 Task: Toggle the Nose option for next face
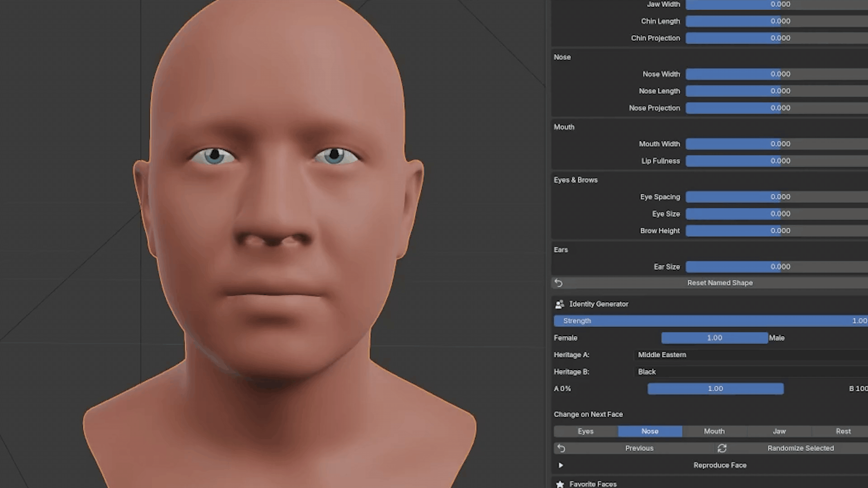click(x=650, y=432)
